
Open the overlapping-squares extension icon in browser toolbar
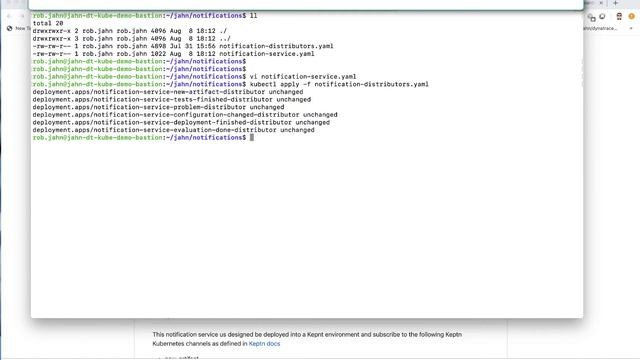(591, 17)
